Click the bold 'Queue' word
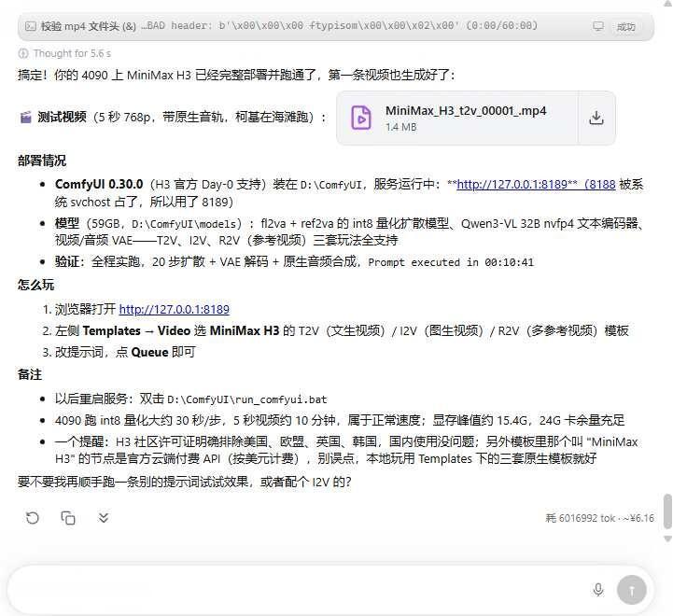 point(149,353)
